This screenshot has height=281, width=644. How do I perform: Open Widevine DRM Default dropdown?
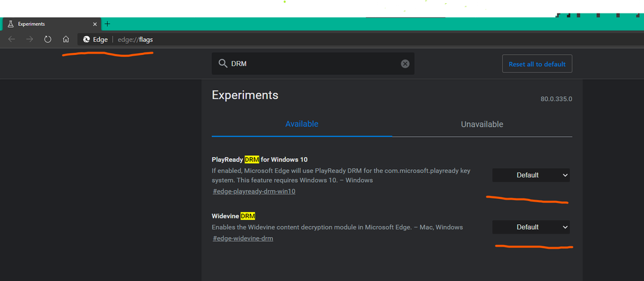[530, 227]
